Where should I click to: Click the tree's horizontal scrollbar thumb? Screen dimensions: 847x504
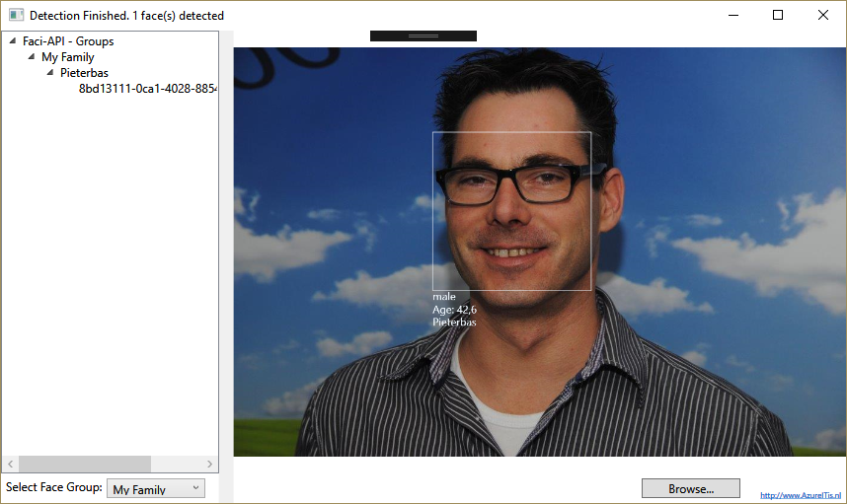pos(84,464)
